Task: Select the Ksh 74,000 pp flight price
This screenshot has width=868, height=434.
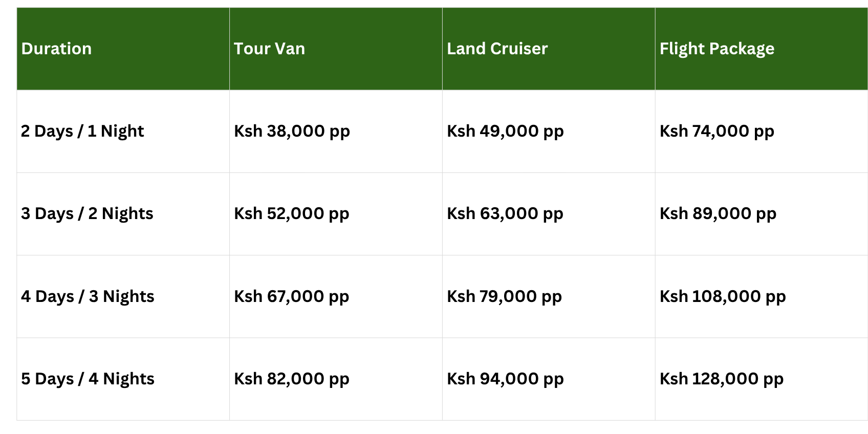Action: click(717, 131)
